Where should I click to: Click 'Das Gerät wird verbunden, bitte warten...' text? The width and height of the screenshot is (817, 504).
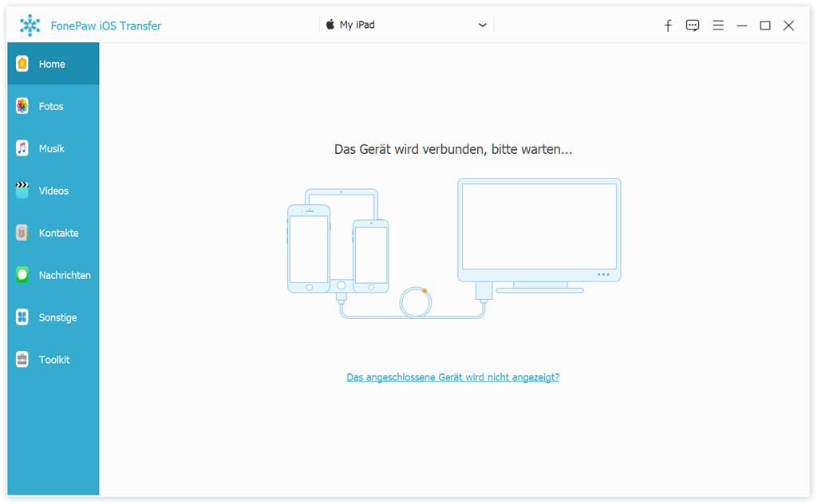coord(453,149)
